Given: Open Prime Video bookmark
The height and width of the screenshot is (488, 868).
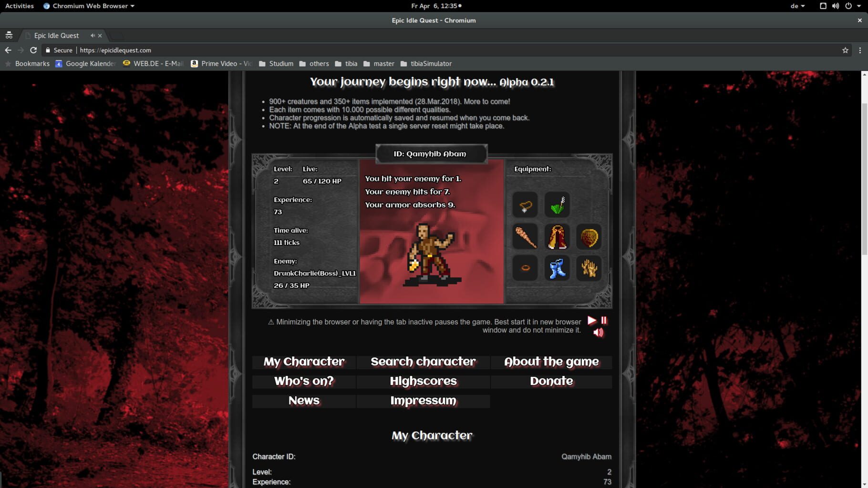Looking at the screenshot, I should 221,63.
